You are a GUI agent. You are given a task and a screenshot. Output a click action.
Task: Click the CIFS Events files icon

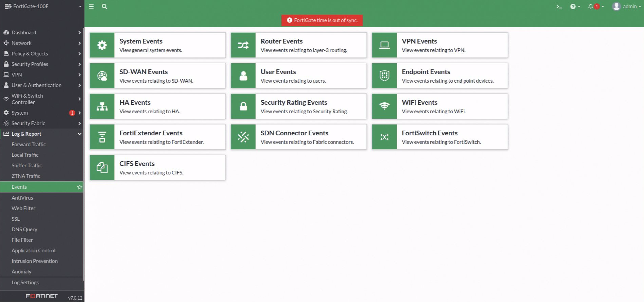[x=102, y=168]
